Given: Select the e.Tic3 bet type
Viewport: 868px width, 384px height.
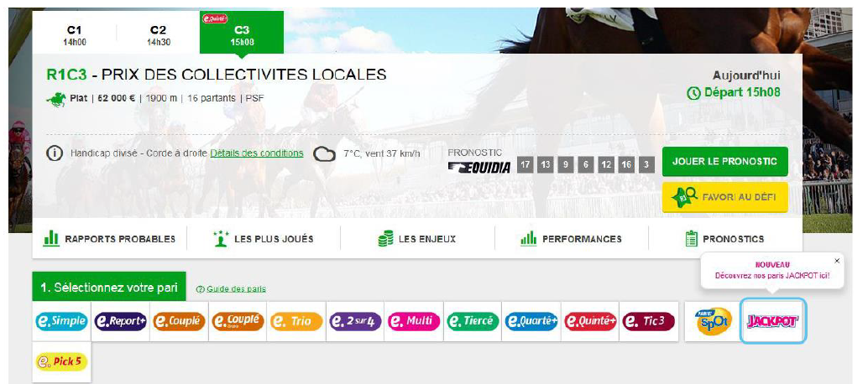Looking at the screenshot, I should [x=648, y=321].
